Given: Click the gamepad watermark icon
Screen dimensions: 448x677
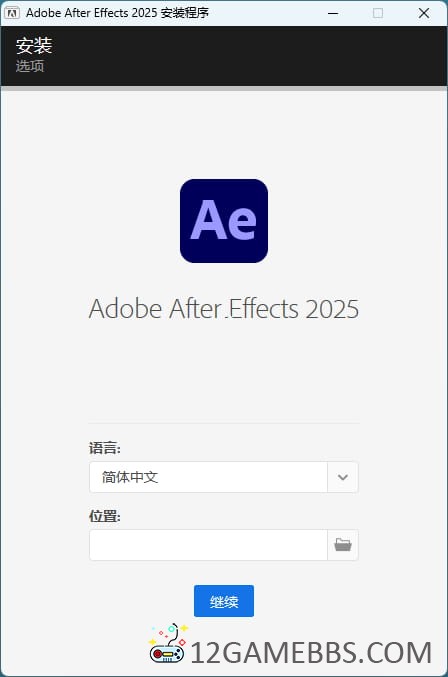Looking at the screenshot, I should point(168,644).
